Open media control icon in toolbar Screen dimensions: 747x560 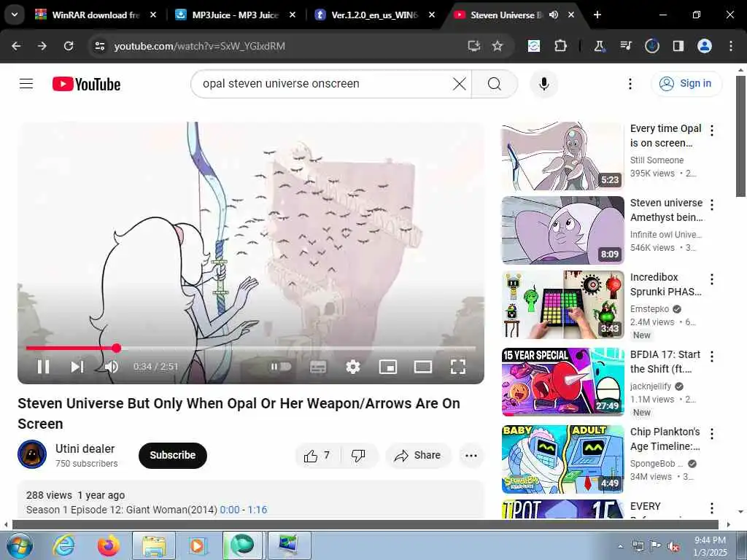pos(626,46)
